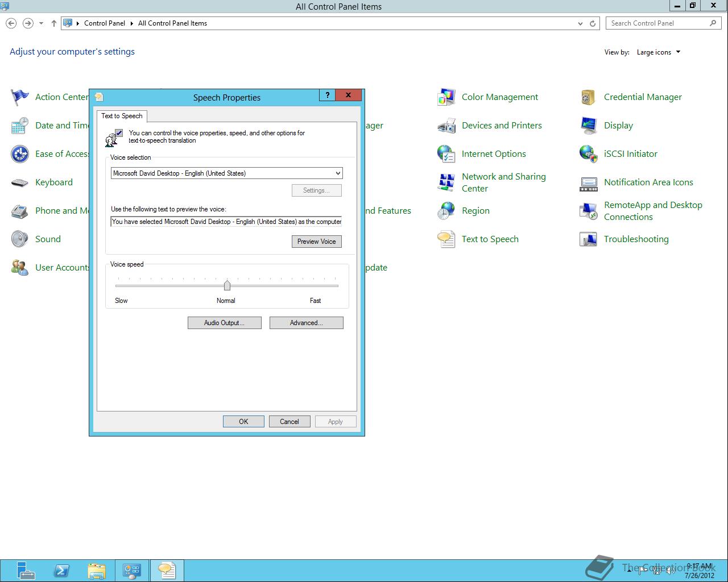
Task: Open the iSCSI Initiator icon
Action: point(589,154)
